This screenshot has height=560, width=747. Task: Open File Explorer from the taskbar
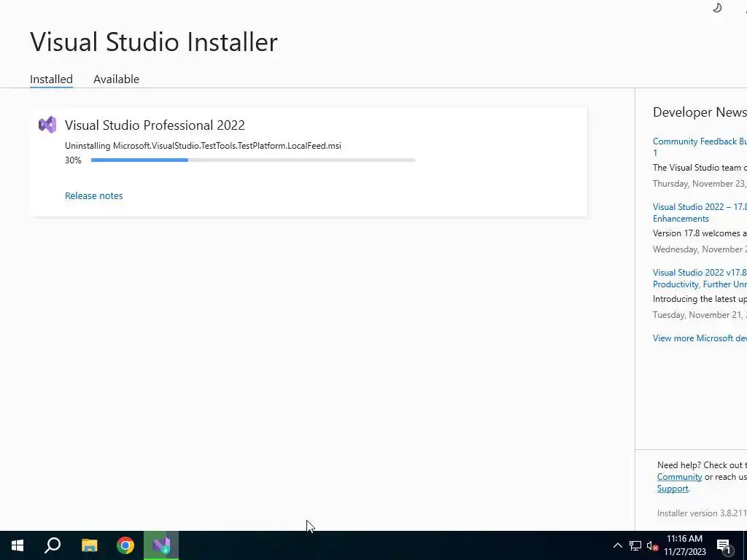(x=89, y=545)
